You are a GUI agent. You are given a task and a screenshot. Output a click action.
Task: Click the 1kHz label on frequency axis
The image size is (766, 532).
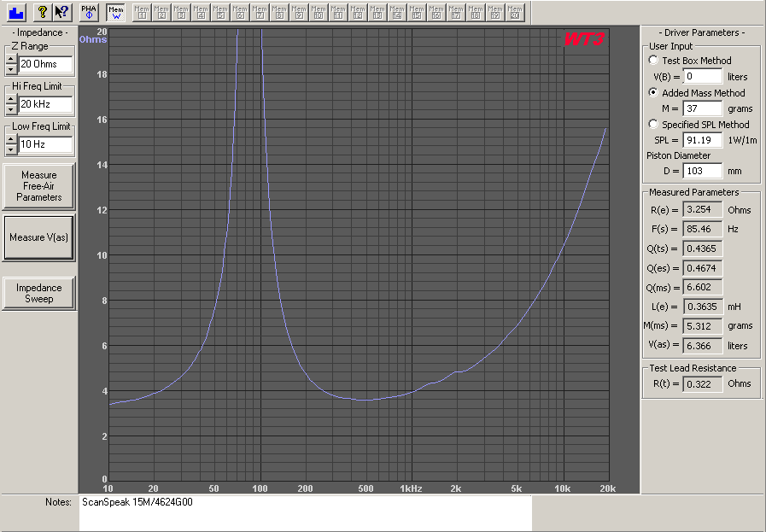pyautogui.click(x=411, y=488)
